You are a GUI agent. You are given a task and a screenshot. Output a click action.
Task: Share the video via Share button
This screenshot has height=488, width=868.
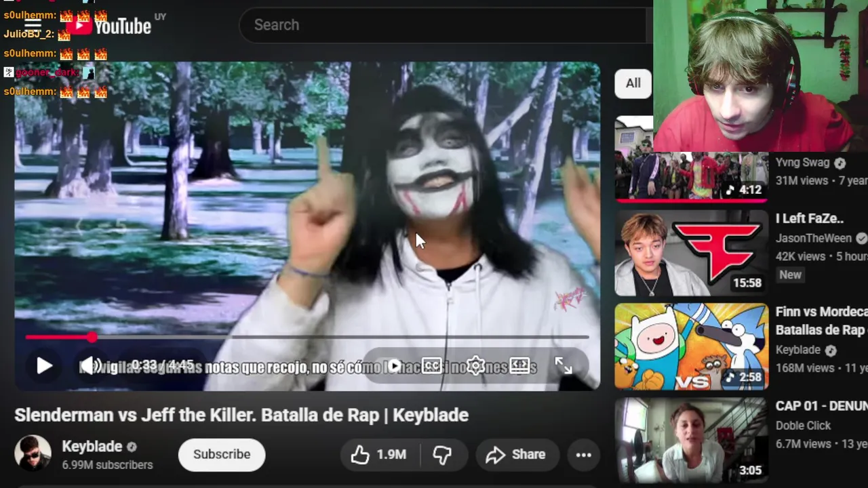(516, 455)
